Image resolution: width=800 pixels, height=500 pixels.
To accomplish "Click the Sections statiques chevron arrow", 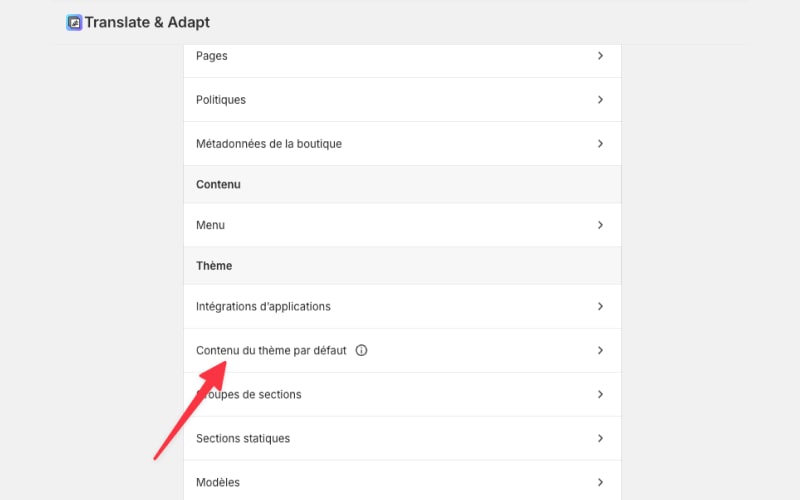I will [x=600, y=439].
